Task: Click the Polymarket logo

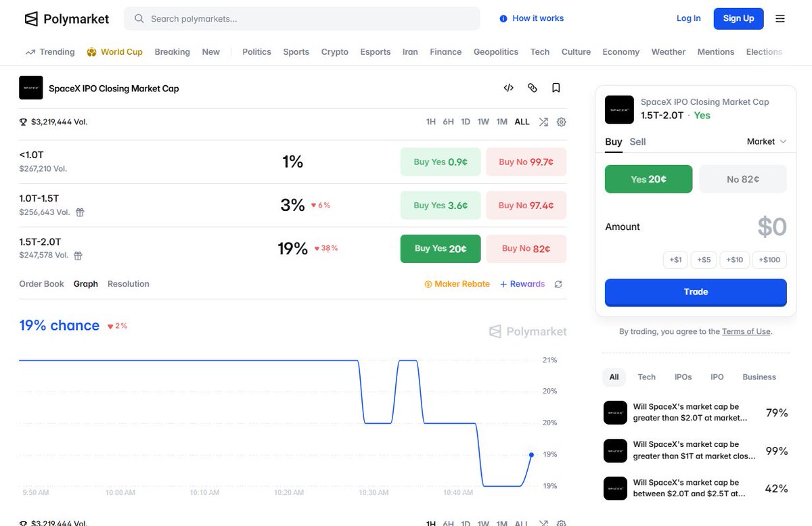Action: coord(66,19)
